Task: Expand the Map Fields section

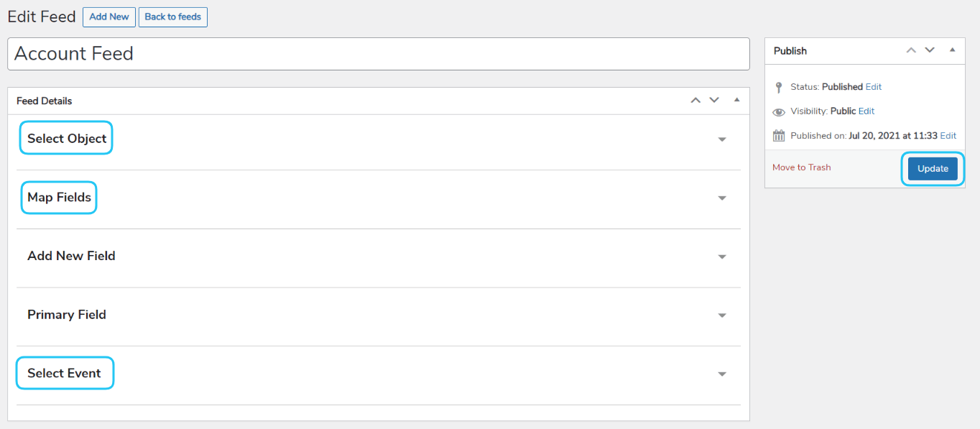Action: pyautogui.click(x=721, y=199)
